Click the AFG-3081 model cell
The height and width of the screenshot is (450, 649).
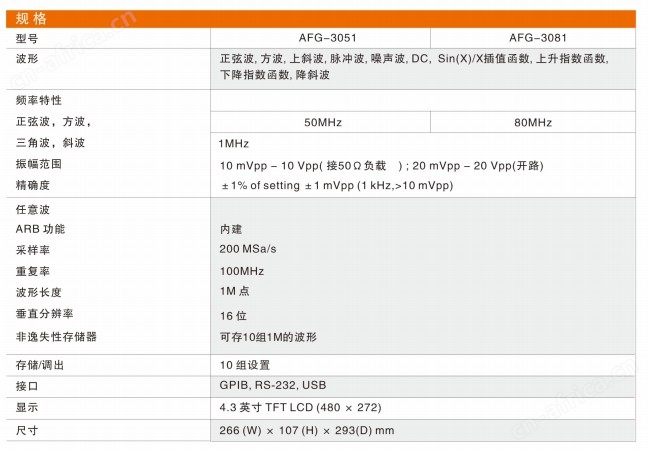pos(538,38)
